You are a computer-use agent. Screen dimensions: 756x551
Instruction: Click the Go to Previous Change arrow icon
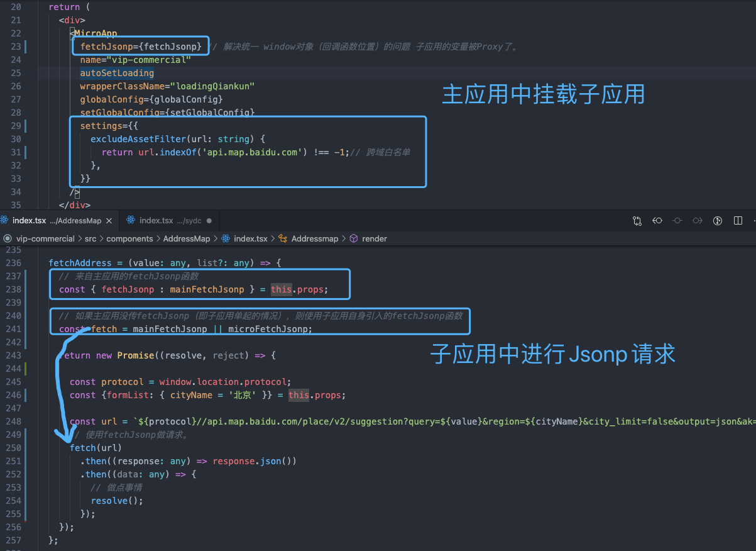(x=657, y=221)
